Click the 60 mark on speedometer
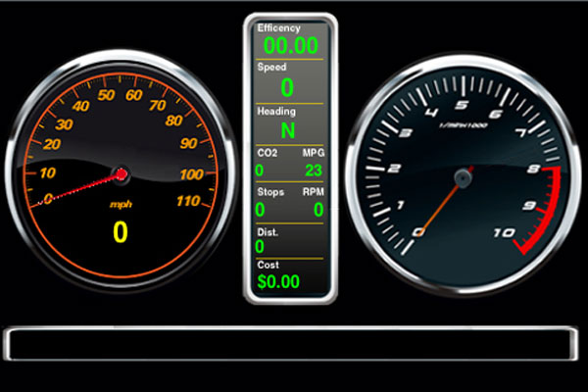The width and height of the screenshot is (588, 392). point(128,95)
